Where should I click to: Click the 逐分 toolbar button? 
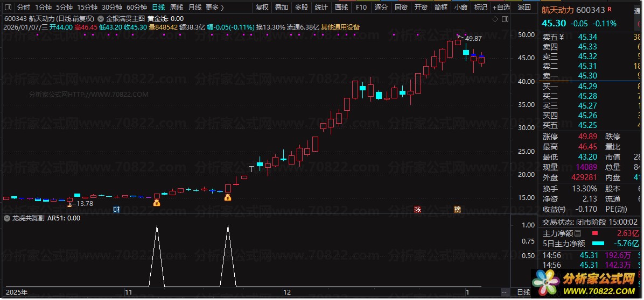pyautogui.click(x=381, y=8)
